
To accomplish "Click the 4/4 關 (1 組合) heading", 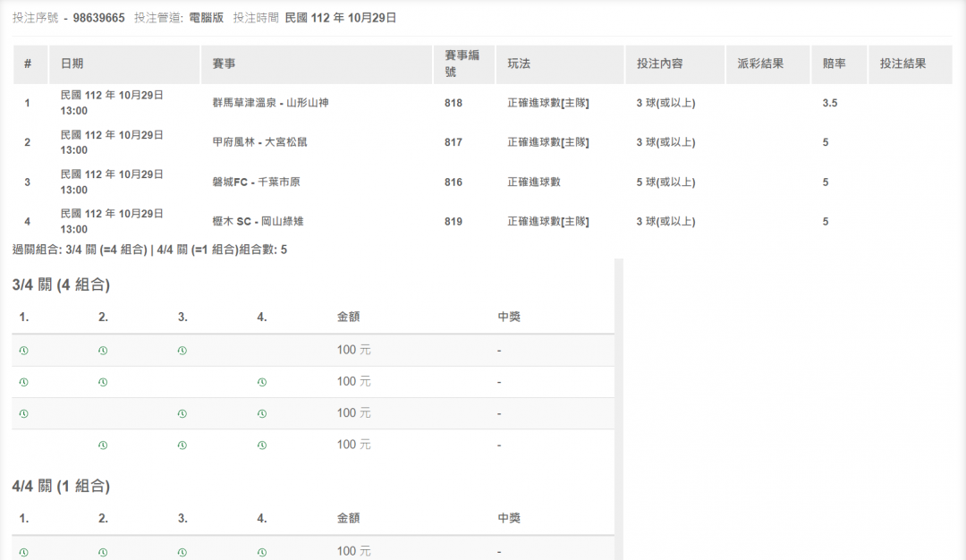I will pyautogui.click(x=61, y=486).
